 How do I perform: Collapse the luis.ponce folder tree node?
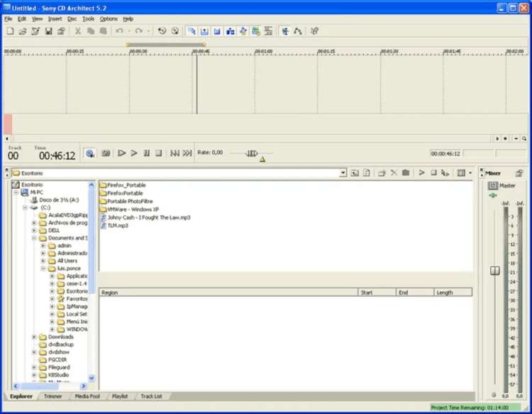point(43,269)
